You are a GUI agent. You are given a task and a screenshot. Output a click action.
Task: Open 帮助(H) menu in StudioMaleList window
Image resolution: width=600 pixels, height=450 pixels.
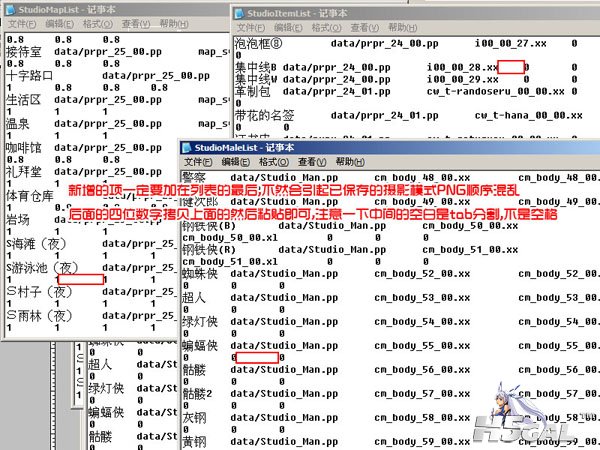[x=350, y=162]
